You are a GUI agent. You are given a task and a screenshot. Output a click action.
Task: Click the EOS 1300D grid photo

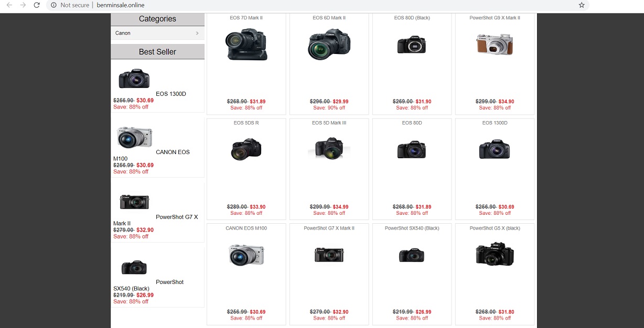[x=495, y=149]
